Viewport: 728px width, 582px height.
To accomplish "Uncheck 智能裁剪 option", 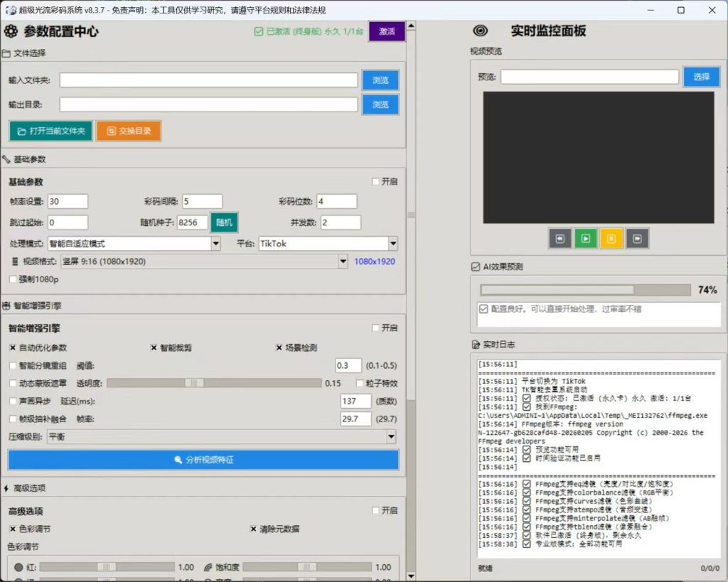I will [x=154, y=348].
